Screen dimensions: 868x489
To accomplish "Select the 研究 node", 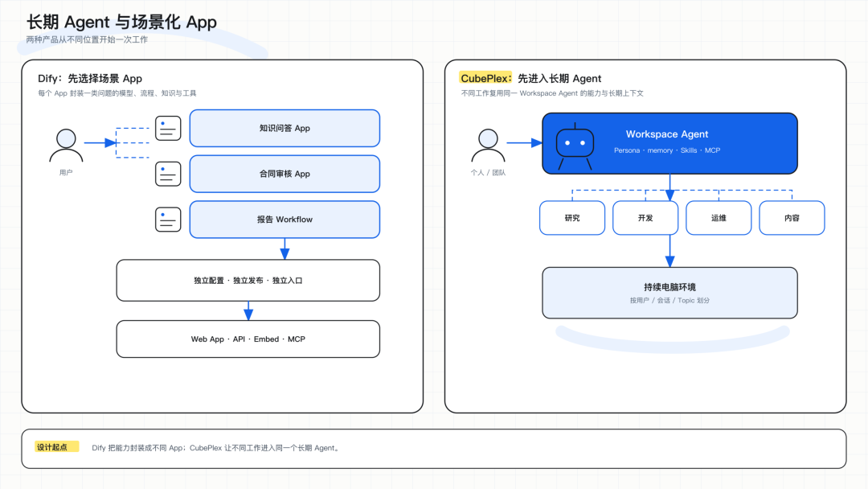I will coord(572,218).
